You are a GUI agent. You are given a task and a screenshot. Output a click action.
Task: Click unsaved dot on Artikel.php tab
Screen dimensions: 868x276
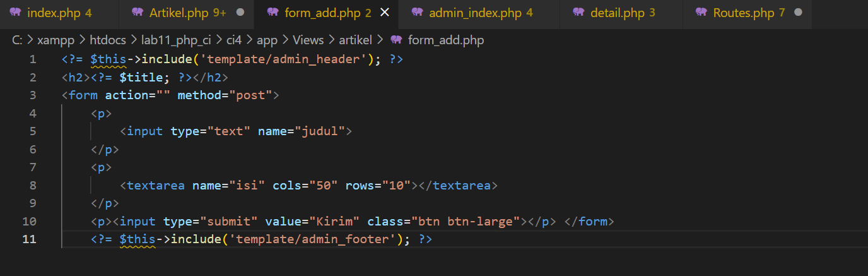pos(240,13)
